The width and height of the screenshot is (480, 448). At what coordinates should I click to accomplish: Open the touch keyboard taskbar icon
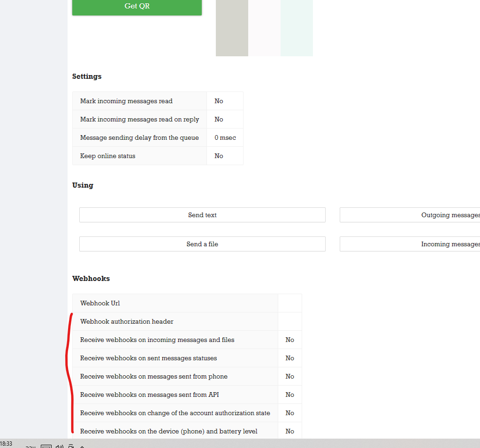[x=46, y=446]
